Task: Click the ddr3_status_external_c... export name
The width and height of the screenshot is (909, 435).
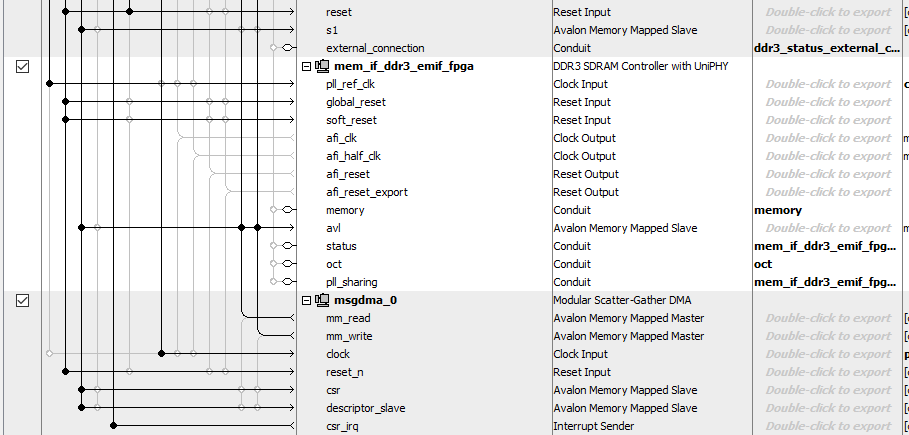Action: click(827, 48)
